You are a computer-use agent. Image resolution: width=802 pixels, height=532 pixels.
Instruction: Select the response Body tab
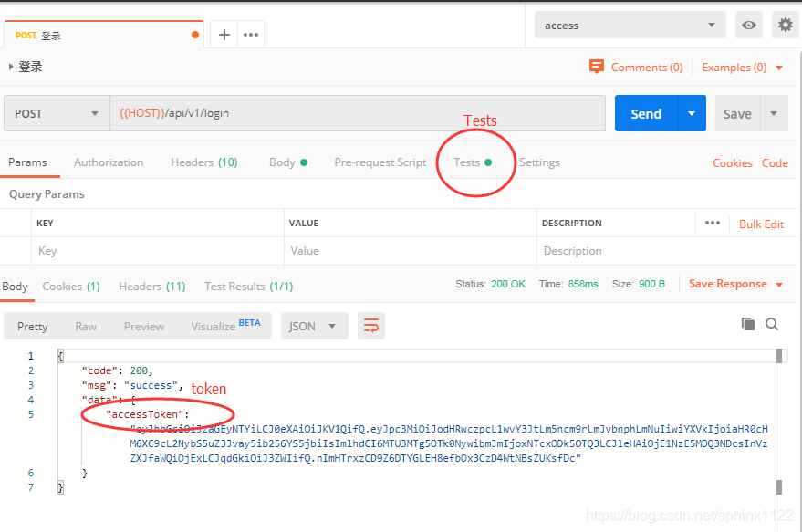(15, 287)
